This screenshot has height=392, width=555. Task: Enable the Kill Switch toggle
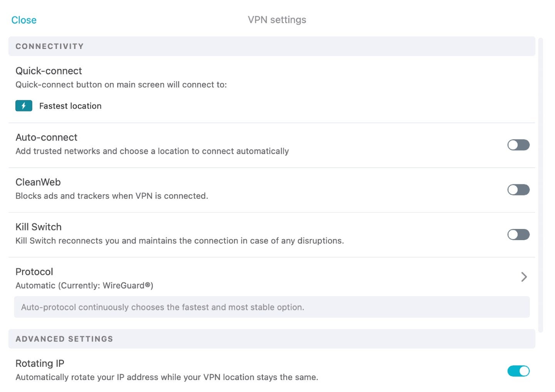[x=518, y=234]
